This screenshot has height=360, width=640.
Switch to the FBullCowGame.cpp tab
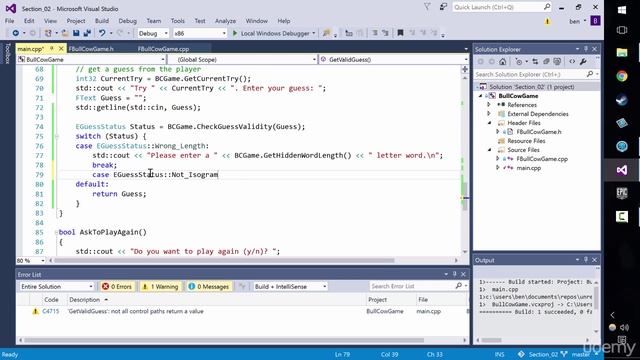(x=163, y=49)
